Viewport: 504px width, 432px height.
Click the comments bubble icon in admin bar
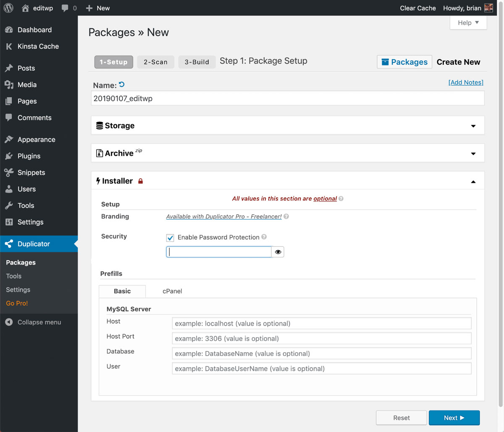pos(65,8)
